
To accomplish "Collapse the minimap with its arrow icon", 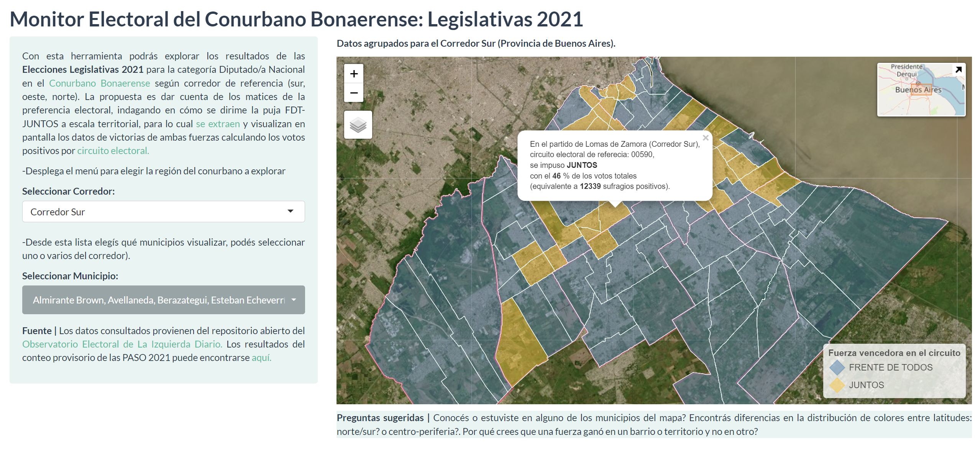I will click(959, 70).
